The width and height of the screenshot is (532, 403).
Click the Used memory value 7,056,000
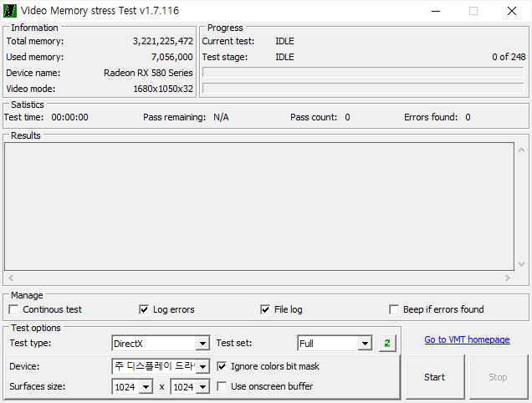click(x=172, y=57)
